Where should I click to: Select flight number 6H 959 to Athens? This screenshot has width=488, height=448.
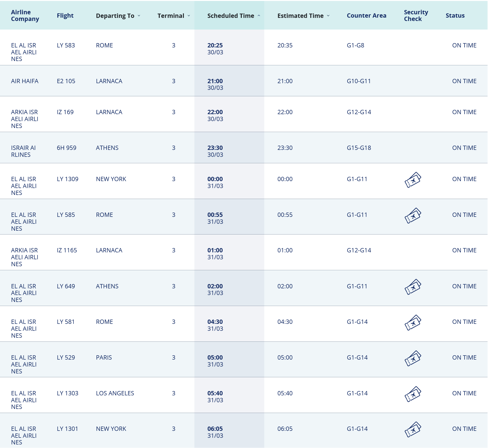tap(67, 148)
